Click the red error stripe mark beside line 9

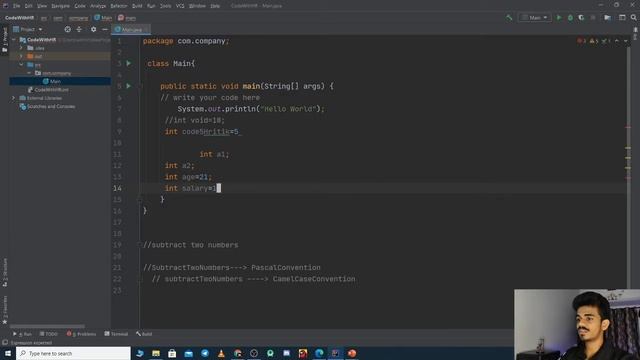(628, 127)
